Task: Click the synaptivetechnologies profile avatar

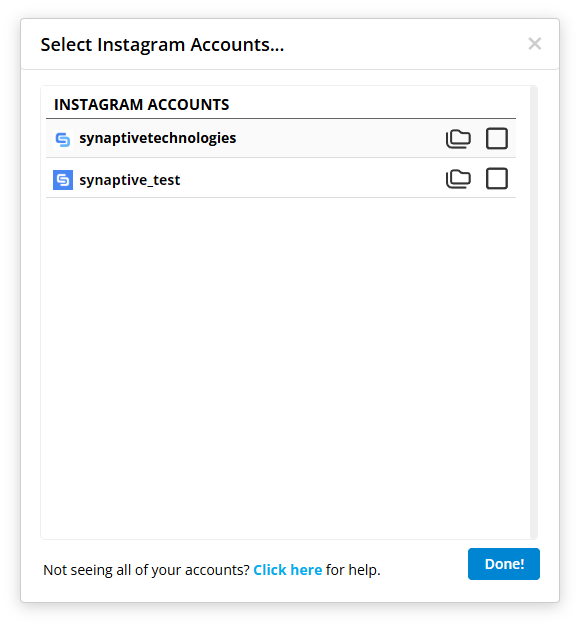Action: [63, 139]
